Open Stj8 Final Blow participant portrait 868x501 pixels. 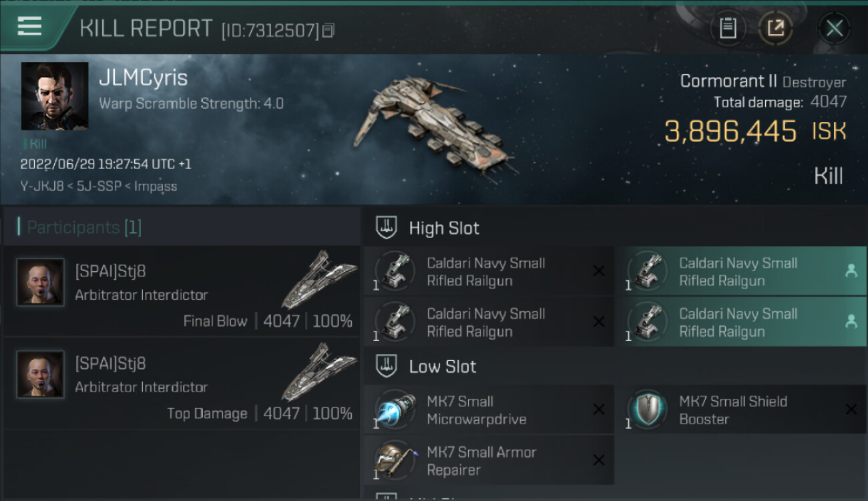(x=40, y=283)
